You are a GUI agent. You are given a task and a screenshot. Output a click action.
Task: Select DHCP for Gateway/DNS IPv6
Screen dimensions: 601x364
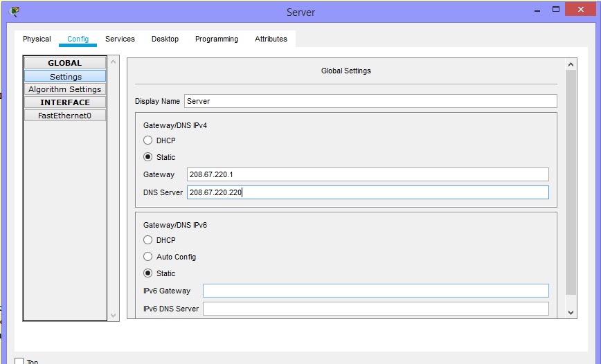pos(148,240)
